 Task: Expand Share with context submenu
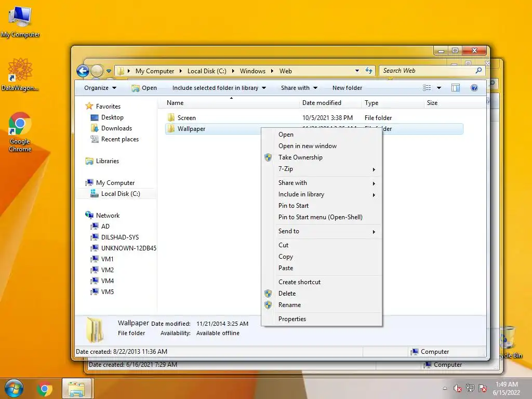point(322,183)
